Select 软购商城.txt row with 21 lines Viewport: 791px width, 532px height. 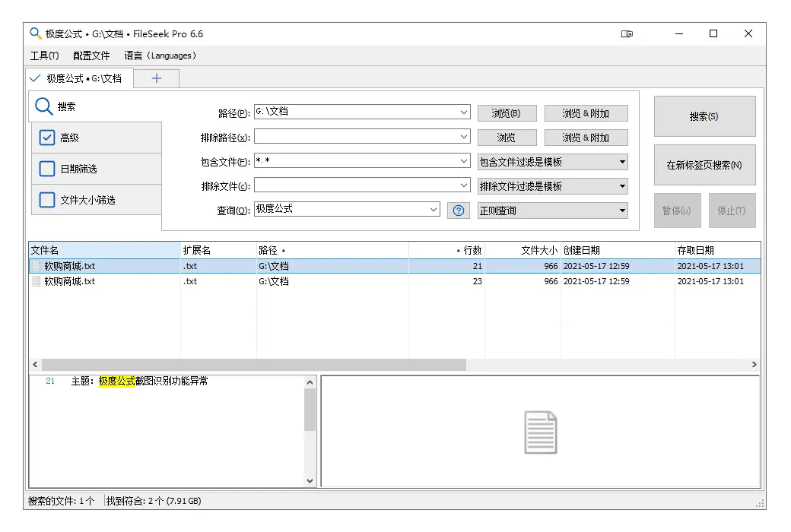[395, 266]
